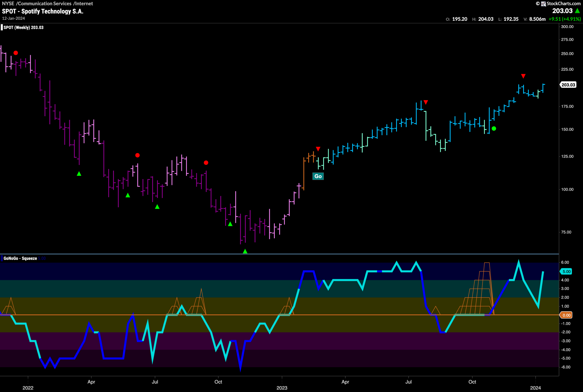Click the red down-triangle above the latest high
This screenshot has height=392, width=583.
[x=523, y=76]
